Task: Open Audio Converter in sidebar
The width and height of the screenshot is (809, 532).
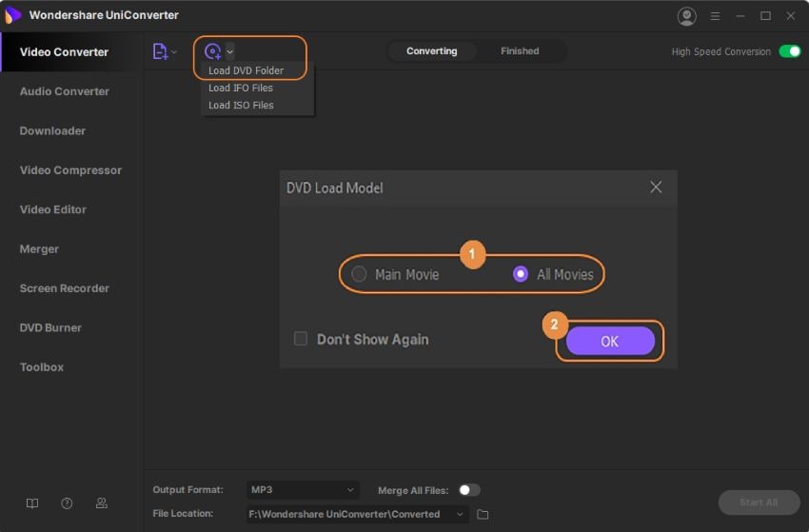Action: 65,91
